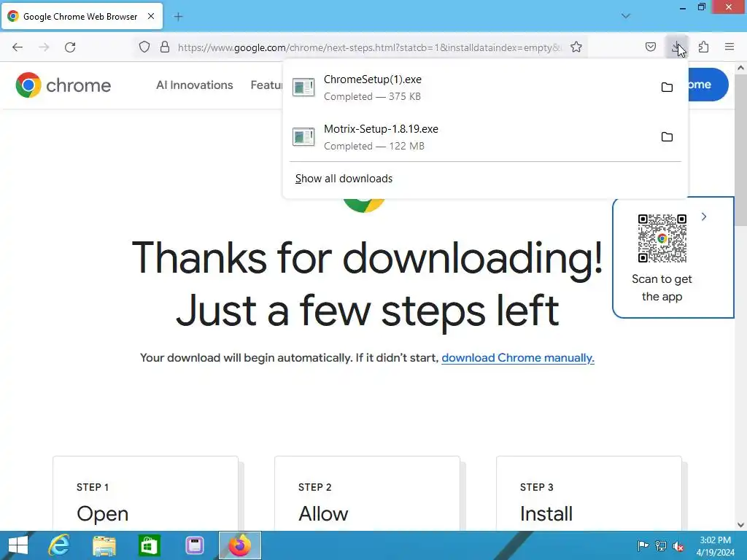
Task: Click the URL address bar
Action: click(x=369, y=47)
